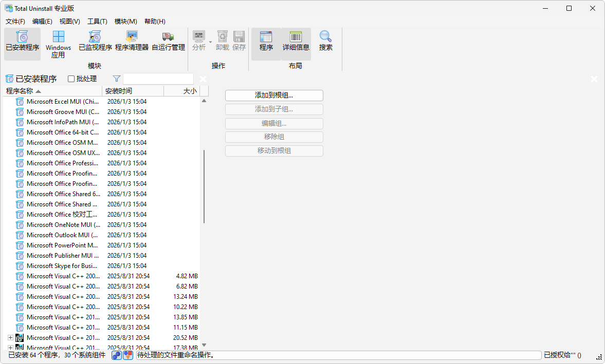
Task: Click the filter funnel icon
Action: coord(116,79)
